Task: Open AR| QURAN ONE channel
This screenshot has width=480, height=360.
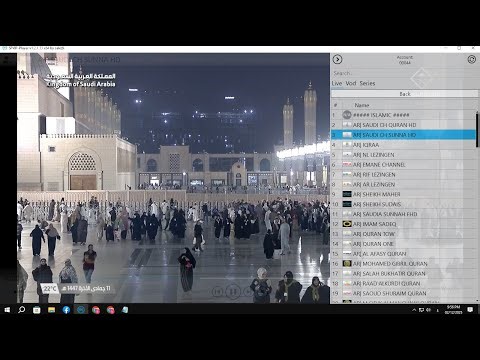Action: tap(403, 244)
